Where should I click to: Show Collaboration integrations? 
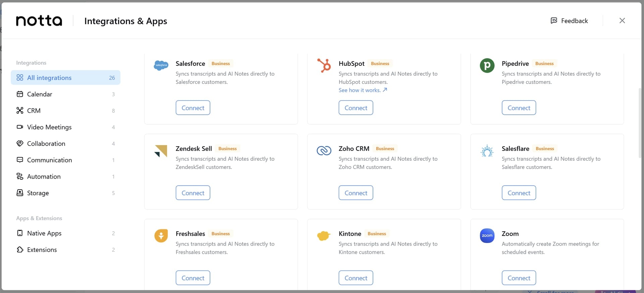(x=65, y=144)
